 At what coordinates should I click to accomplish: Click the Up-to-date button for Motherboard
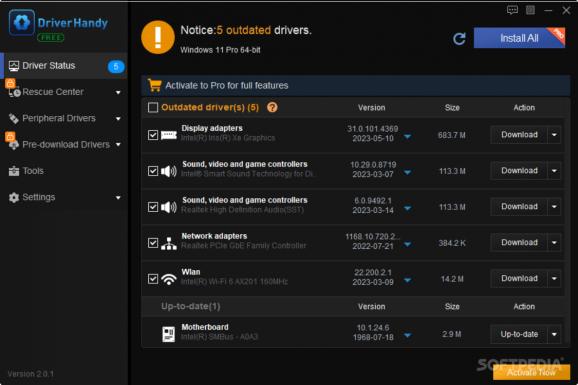click(x=519, y=334)
